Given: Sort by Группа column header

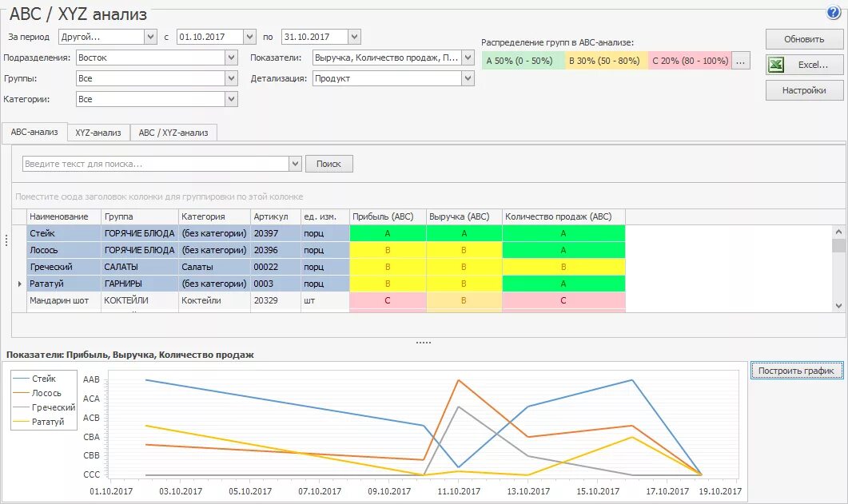Looking at the screenshot, I should [140, 216].
